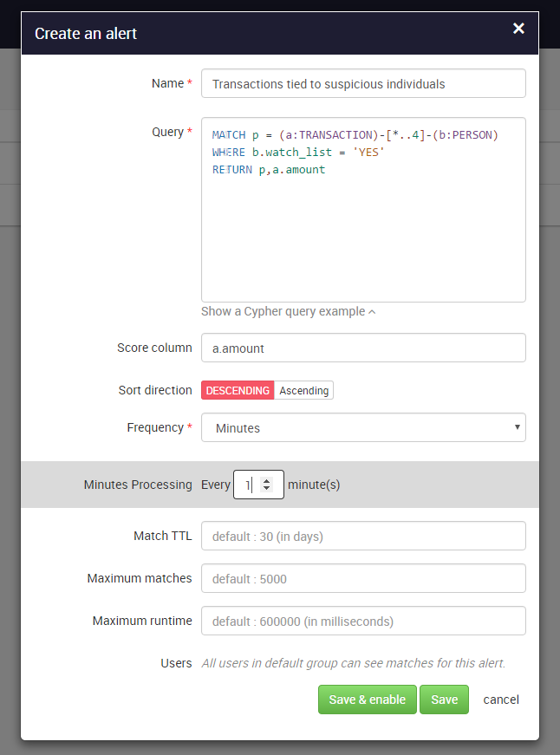Screen dimensions: 560x755
Task: Click inside the Query editor area
Action: tap(363, 210)
